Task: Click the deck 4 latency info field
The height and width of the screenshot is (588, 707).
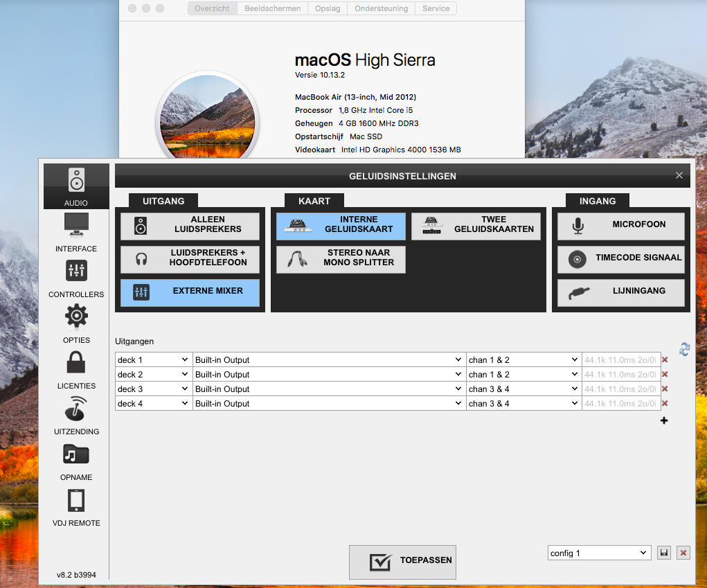Action: tap(621, 403)
